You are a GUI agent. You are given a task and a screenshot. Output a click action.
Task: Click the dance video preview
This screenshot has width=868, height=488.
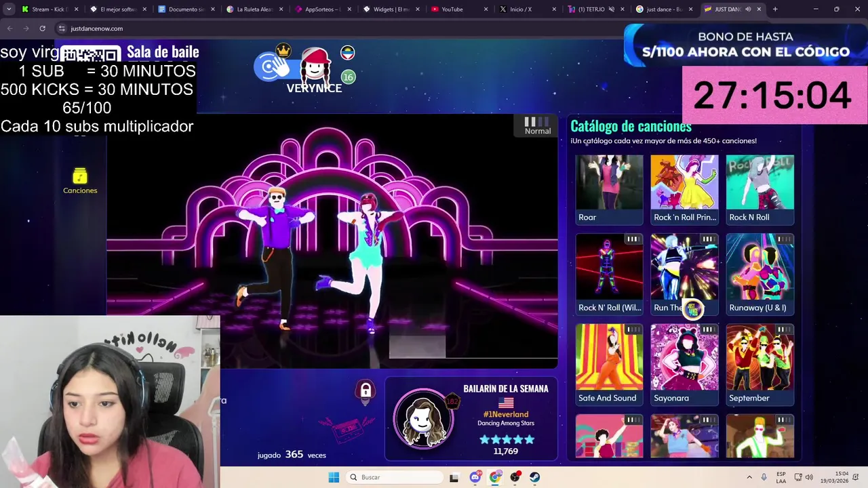tap(332, 241)
